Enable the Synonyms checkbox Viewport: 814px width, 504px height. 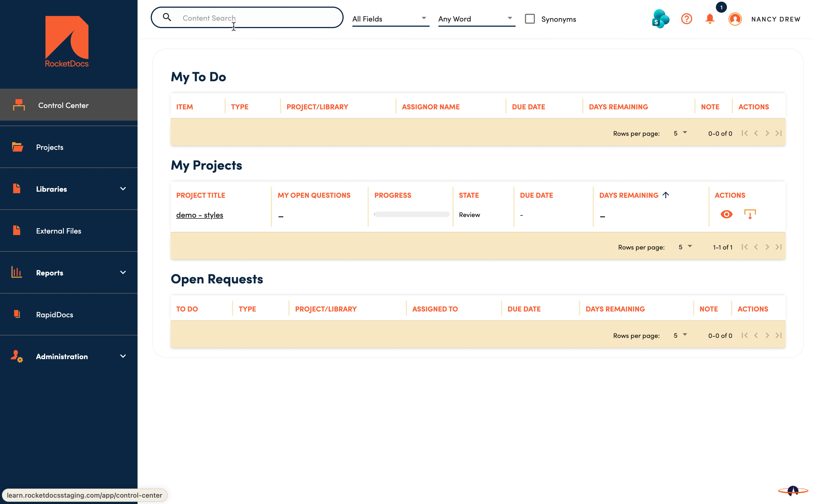click(x=530, y=19)
